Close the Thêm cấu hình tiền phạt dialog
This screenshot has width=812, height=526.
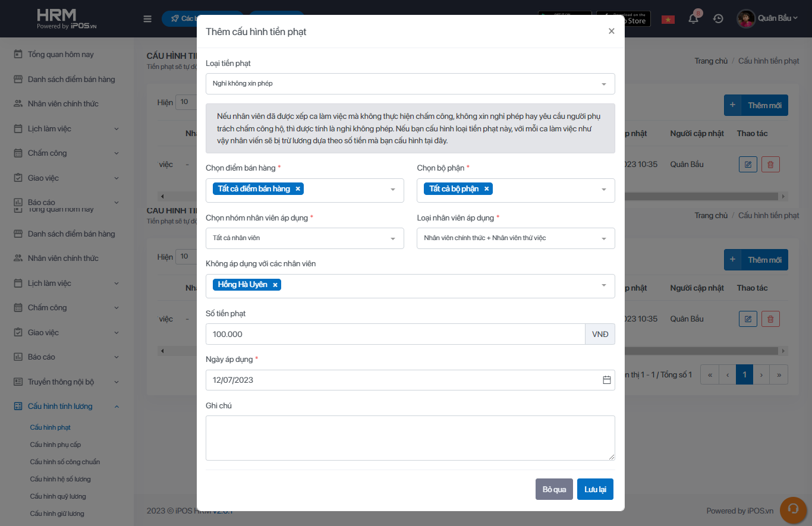611,32
